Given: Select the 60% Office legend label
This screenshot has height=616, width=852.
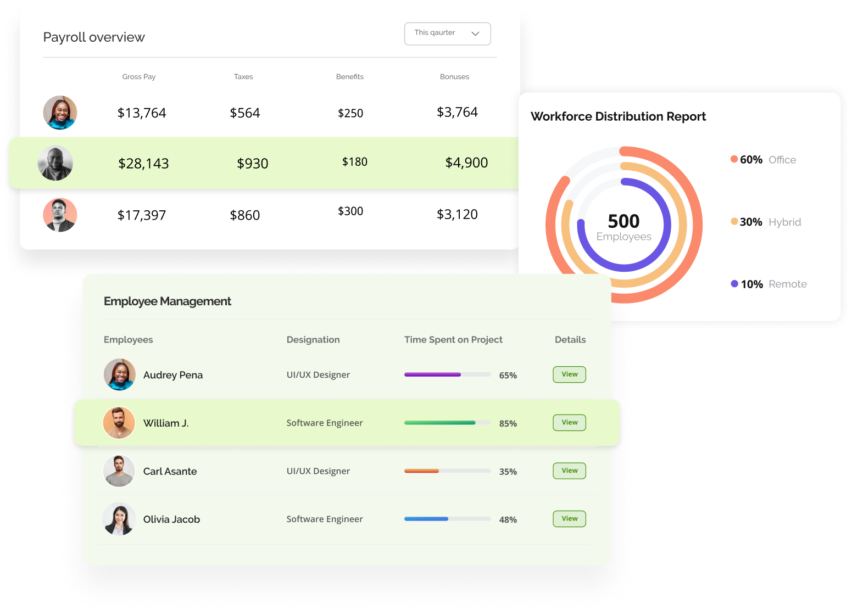Looking at the screenshot, I should click(x=768, y=160).
